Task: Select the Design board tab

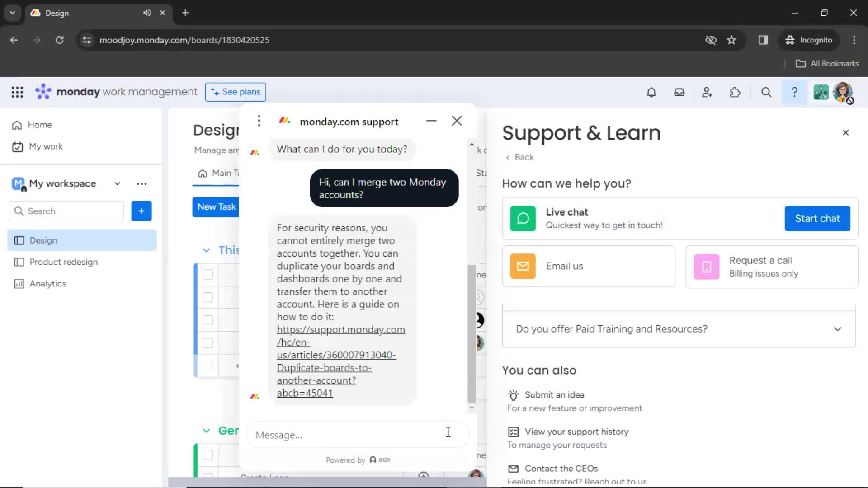Action: [x=43, y=240]
